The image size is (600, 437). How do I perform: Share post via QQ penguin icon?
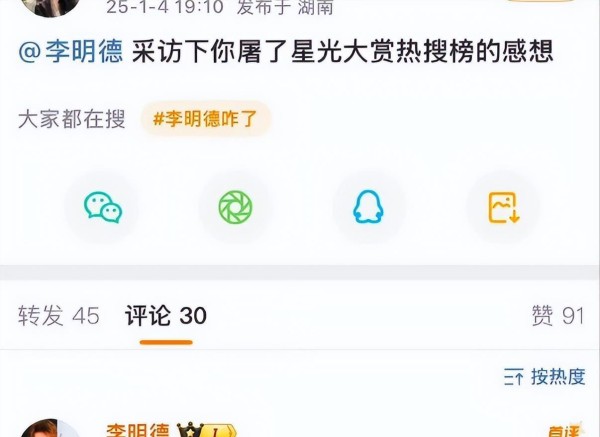click(368, 207)
